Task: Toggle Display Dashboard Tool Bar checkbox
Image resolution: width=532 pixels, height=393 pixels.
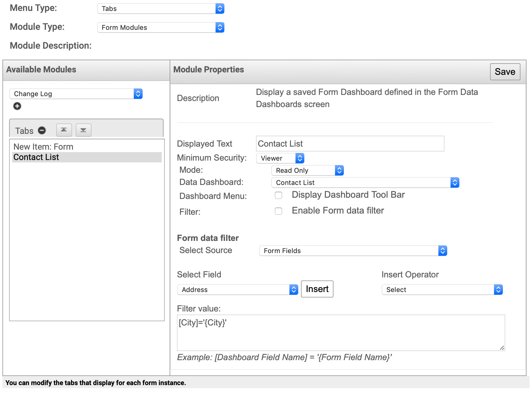Action: coord(278,195)
